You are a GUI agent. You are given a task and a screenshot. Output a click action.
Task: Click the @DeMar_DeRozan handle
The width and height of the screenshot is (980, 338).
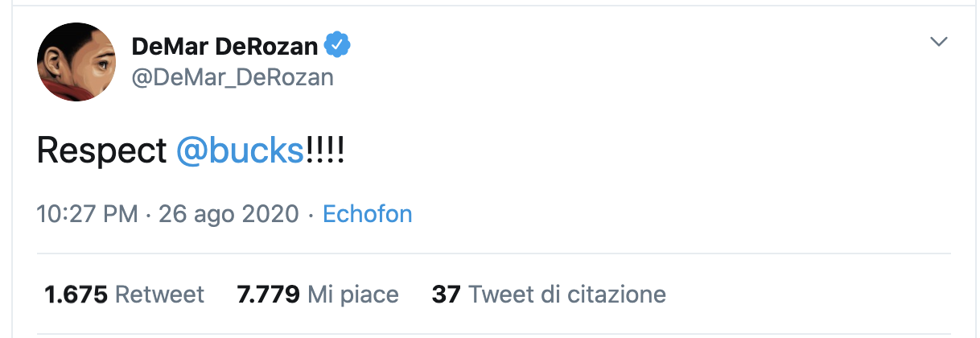(x=233, y=77)
